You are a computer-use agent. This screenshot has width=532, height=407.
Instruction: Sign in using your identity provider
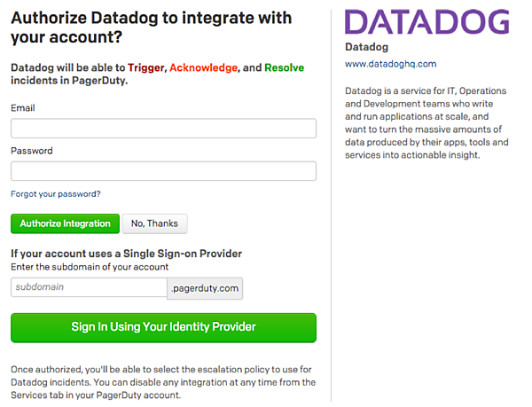[163, 327]
